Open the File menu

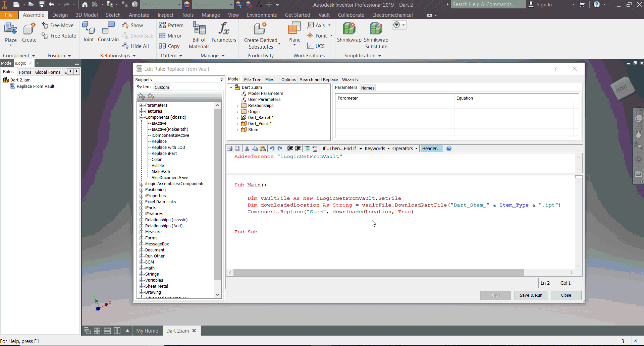9,15
